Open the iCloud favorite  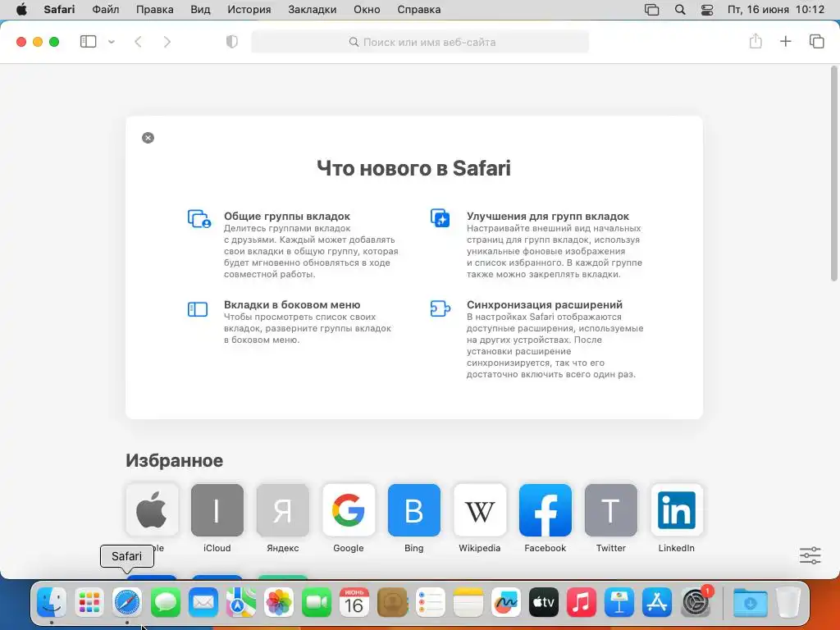pyautogui.click(x=217, y=510)
